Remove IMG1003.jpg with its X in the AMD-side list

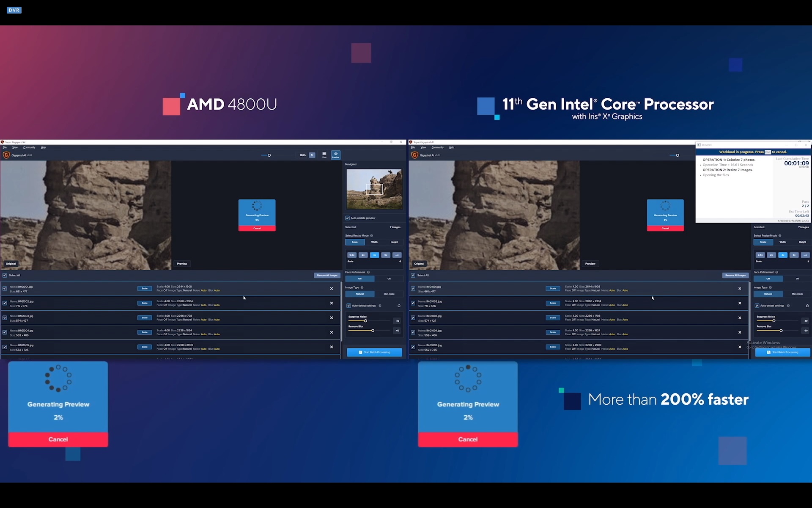coord(332,317)
